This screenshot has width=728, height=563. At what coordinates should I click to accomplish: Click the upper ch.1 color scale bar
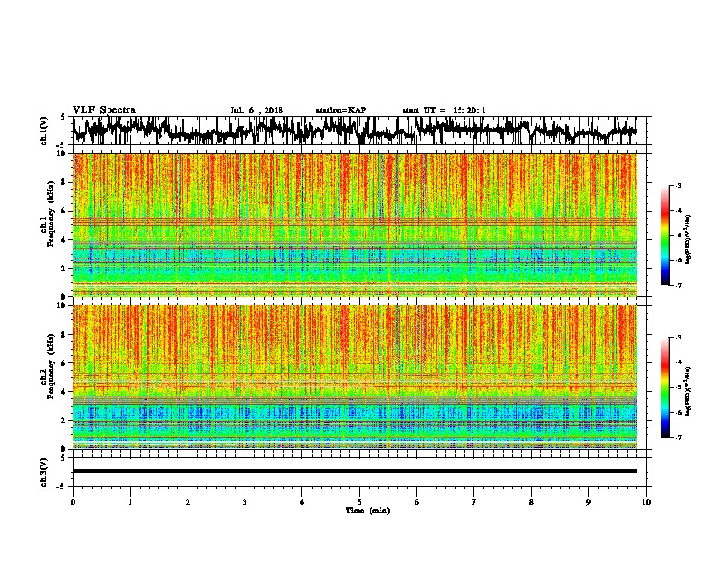[665, 236]
